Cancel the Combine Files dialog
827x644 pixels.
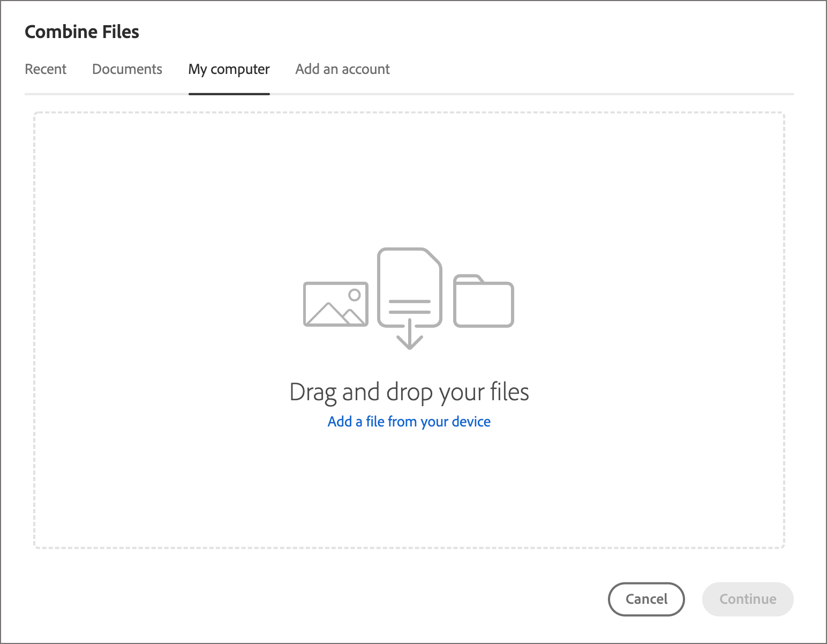(646, 599)
